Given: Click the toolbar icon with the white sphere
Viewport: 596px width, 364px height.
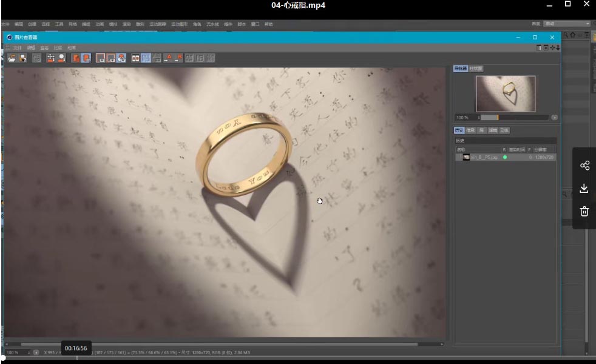Looking at the screenshot, I should click(61, 58).
